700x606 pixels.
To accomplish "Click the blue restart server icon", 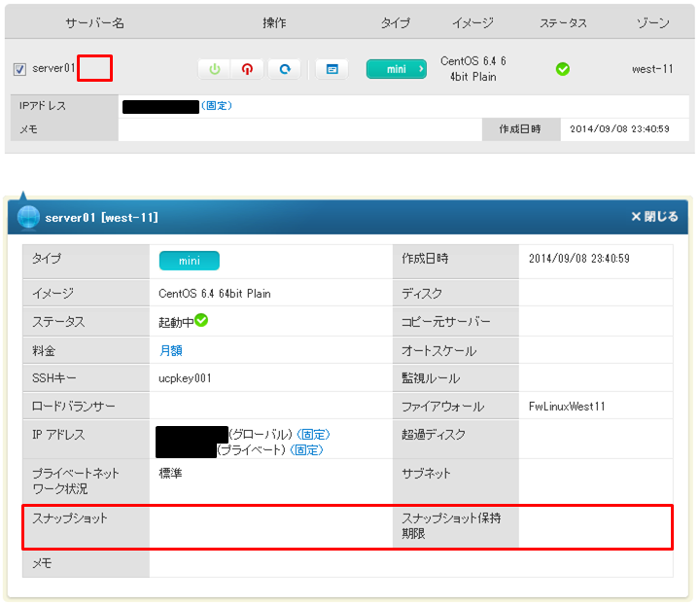I will 284,69.
